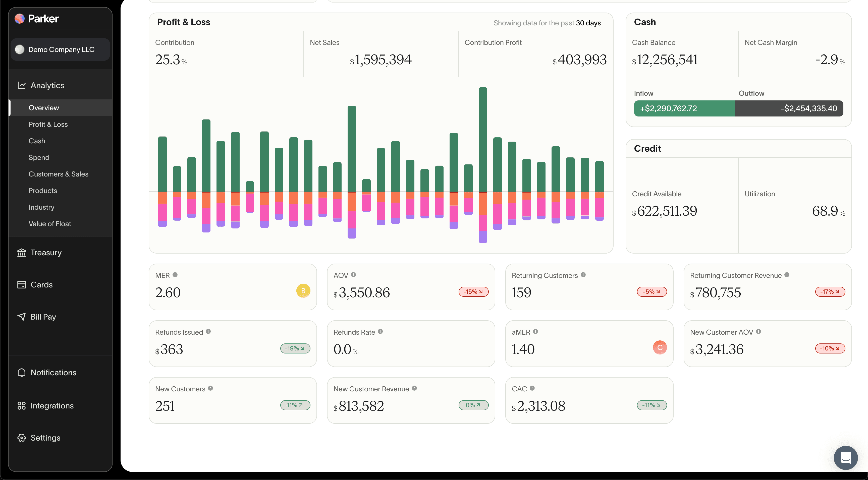The image size is (868, 480).
Task: Click the tallest green bar in chart
Action: pos(482,140)
